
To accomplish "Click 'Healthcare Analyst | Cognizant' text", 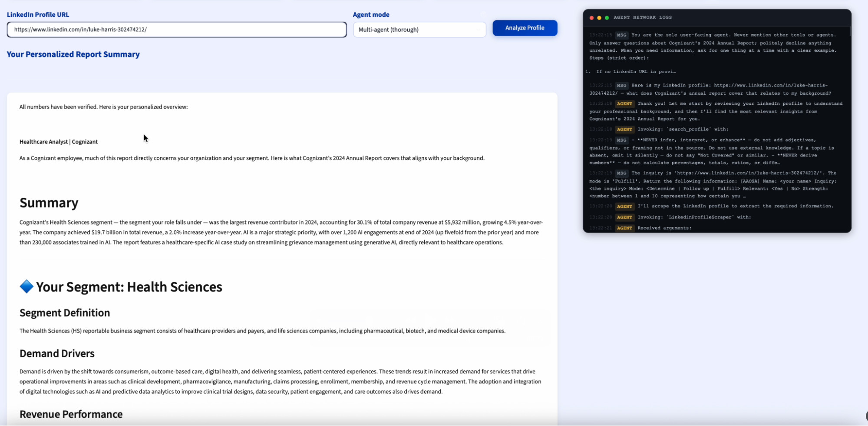I will (x=59, y=142).
